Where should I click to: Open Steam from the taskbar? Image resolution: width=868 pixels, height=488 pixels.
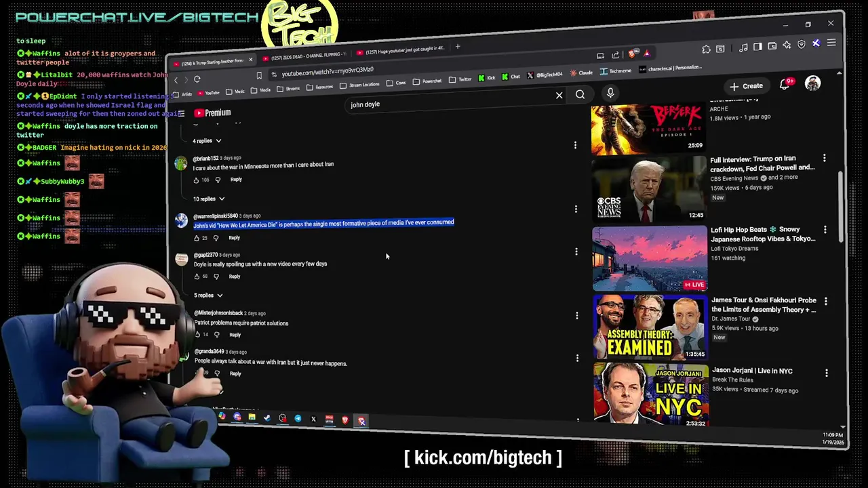tap(267, 418)
